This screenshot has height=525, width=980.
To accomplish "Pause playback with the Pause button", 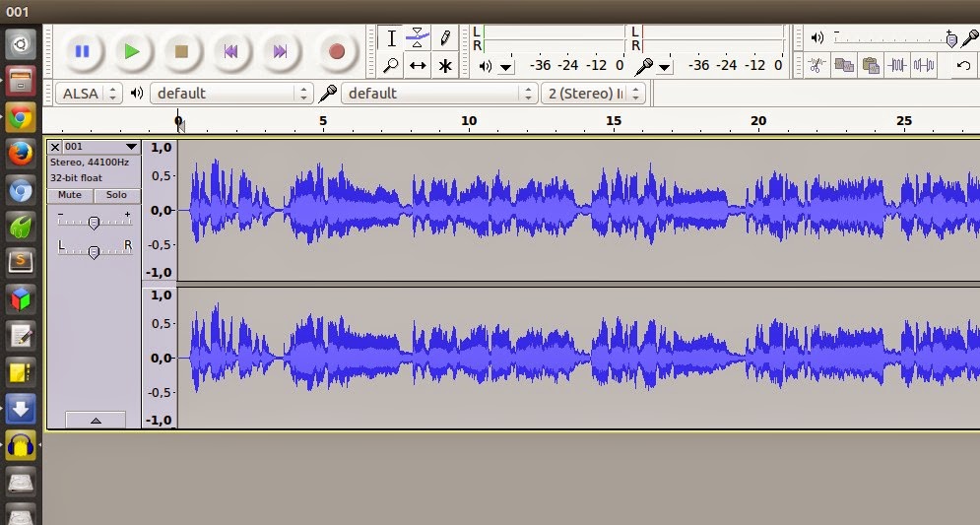I will (82, 51).
